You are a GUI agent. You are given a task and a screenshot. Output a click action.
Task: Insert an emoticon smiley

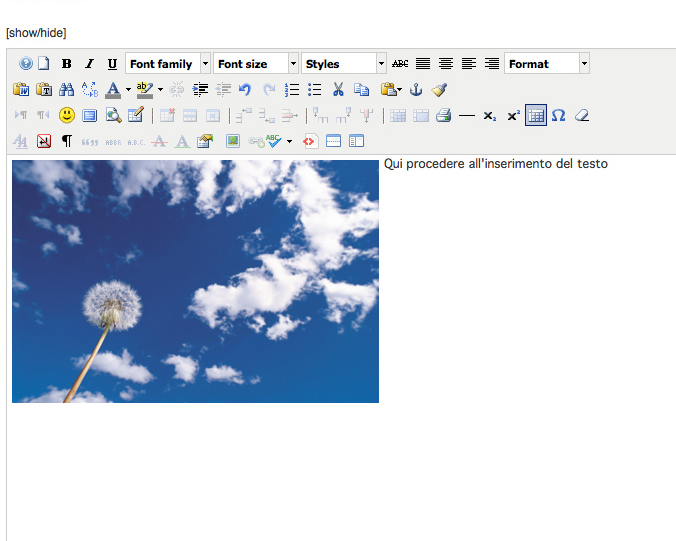67,115
